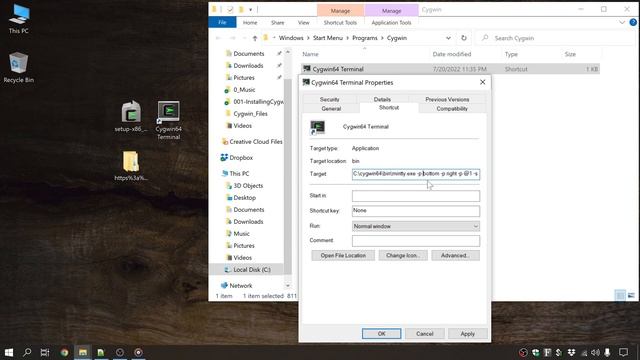The image size is (640, 360).
Task: Switch Explorer to large icons view
Action: [x=631, y=295]
